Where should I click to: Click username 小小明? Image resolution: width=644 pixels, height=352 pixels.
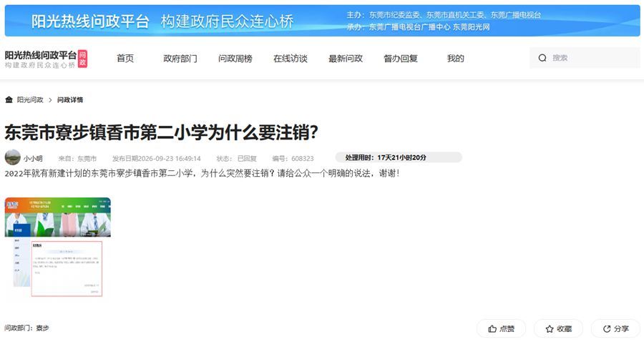click(33, 159)
